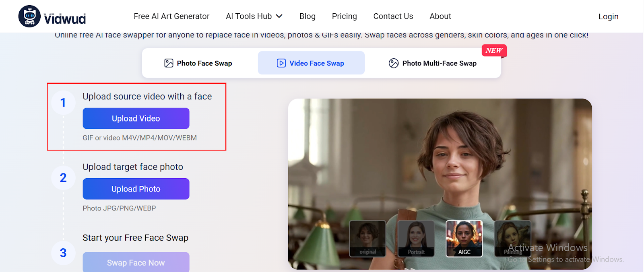
Task: Click the demo preview video of the woman
Action: (x=440, y=184)
